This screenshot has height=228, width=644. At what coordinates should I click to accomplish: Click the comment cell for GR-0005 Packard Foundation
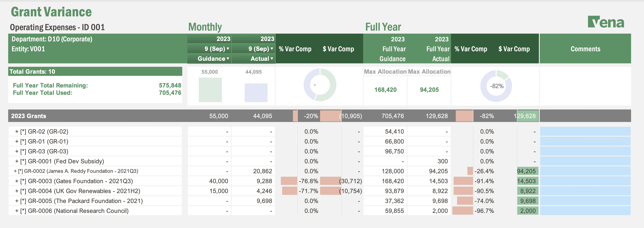tap(585, 201)
